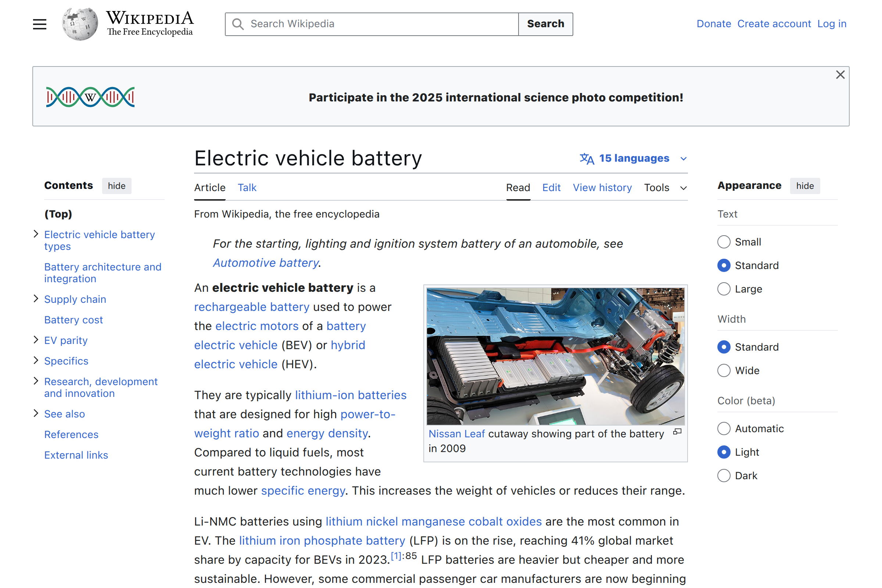This screenshot has height=588, width=882.
Task: Click the language translation icon
Action: (587, 159)
